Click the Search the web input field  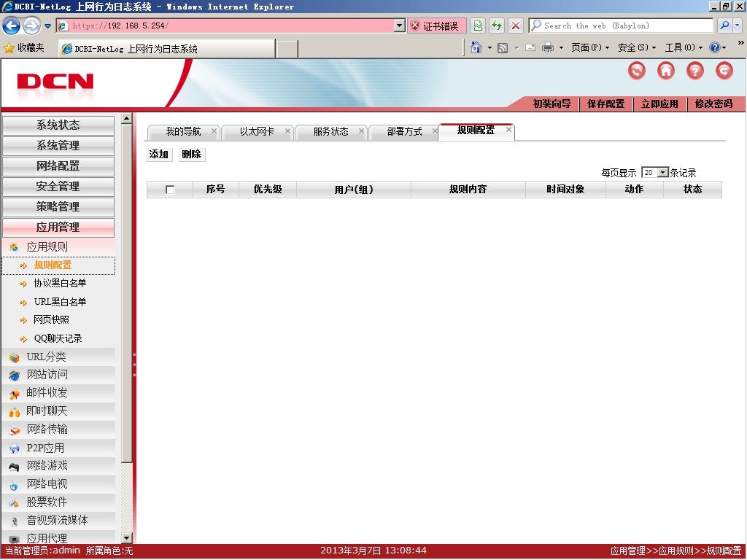(x=621, y=26)
